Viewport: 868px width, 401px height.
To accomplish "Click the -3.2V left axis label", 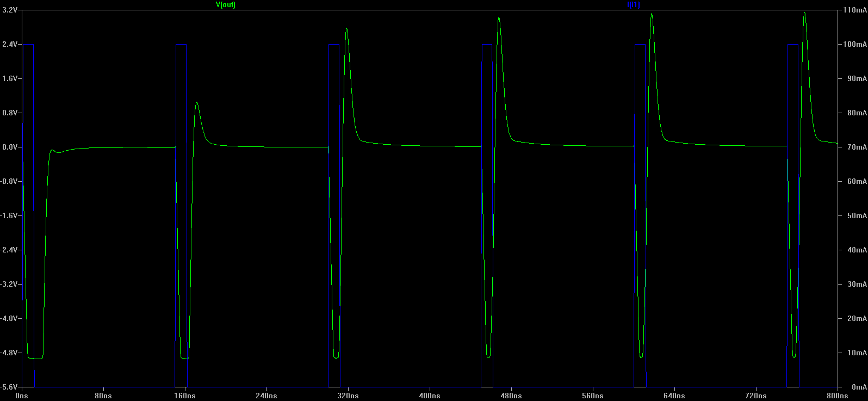I will (x=9, y=284).
